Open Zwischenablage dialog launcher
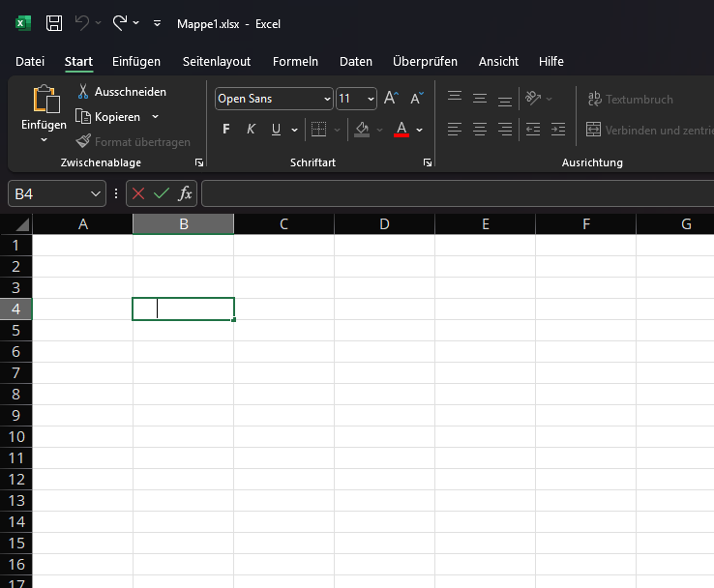This screenshot has width=714, height=588. coord(199,162)
